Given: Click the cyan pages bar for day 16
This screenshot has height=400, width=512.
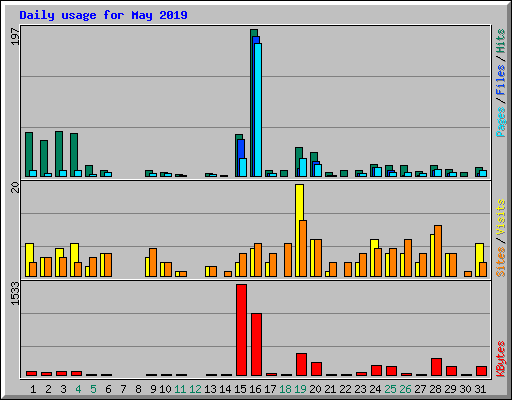Looking at the screenshot, I should (258, 110).
